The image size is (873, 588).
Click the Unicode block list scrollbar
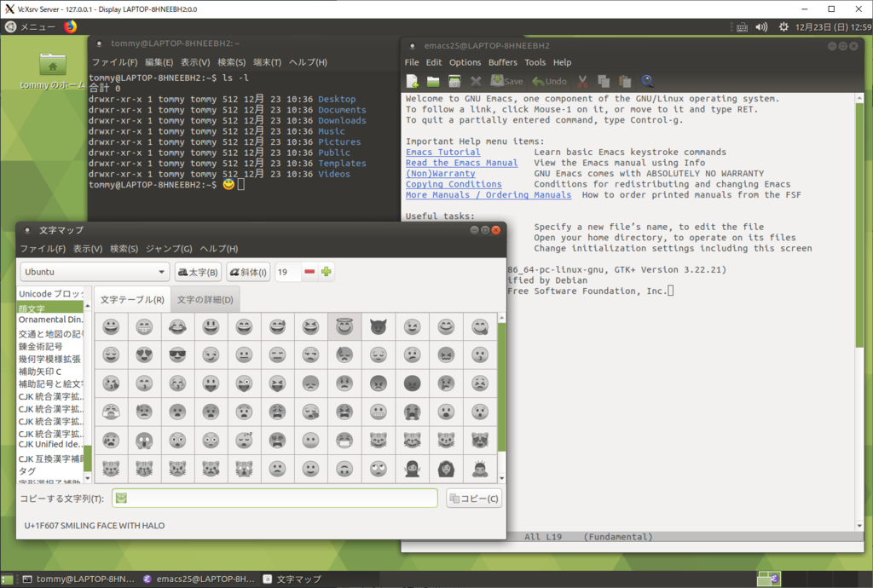(88, 392)
